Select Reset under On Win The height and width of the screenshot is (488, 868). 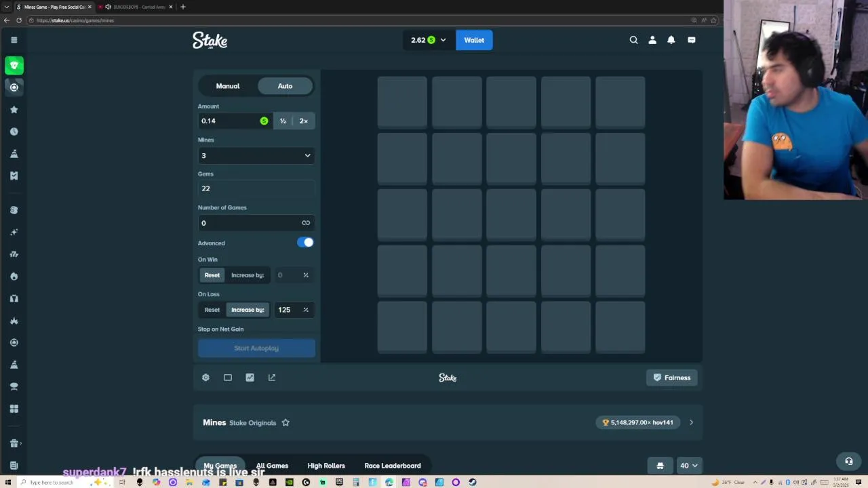(x=212, y=275)
